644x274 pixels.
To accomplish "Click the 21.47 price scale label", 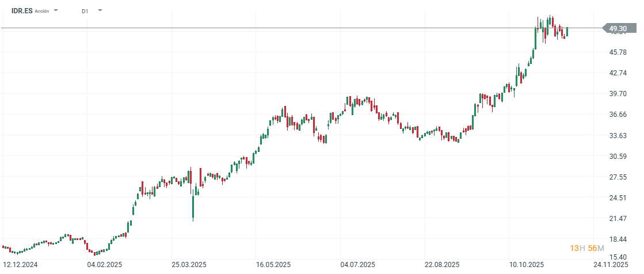I will click(x=618, y=219).
